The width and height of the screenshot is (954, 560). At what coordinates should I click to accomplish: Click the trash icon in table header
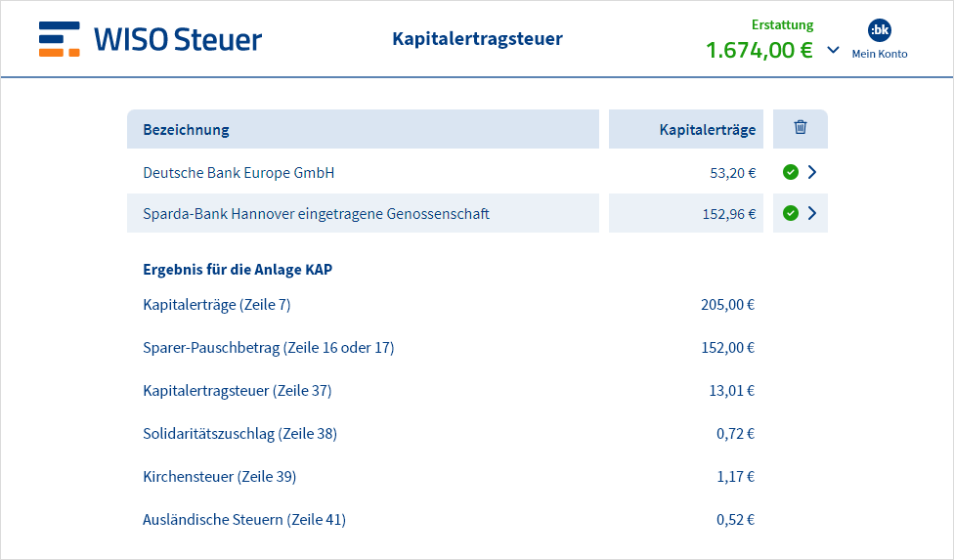pyautogui.click(x=801, y=127)
